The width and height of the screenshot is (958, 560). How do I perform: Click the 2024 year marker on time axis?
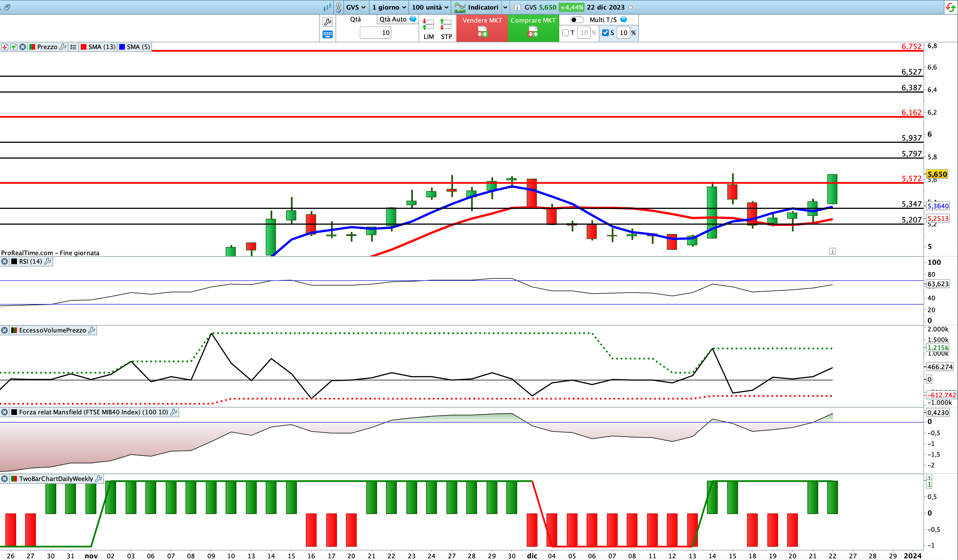click(x=913, y=556)
